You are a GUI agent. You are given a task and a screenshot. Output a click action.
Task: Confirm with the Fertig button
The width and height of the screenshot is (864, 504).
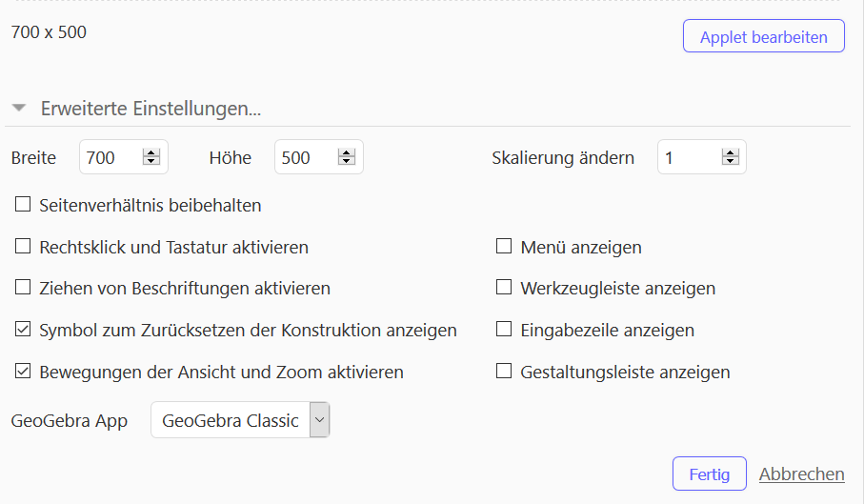point(709,474)
